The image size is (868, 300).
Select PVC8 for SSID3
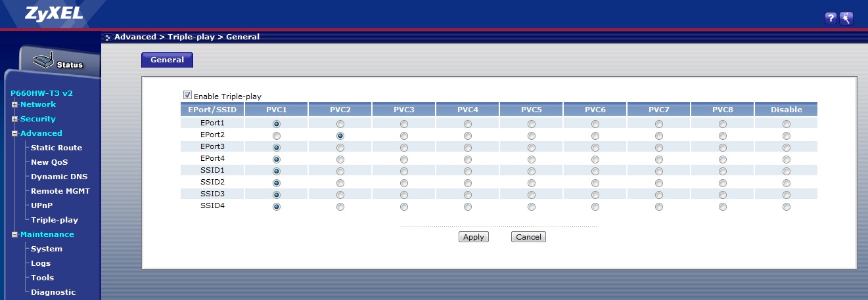723,194
